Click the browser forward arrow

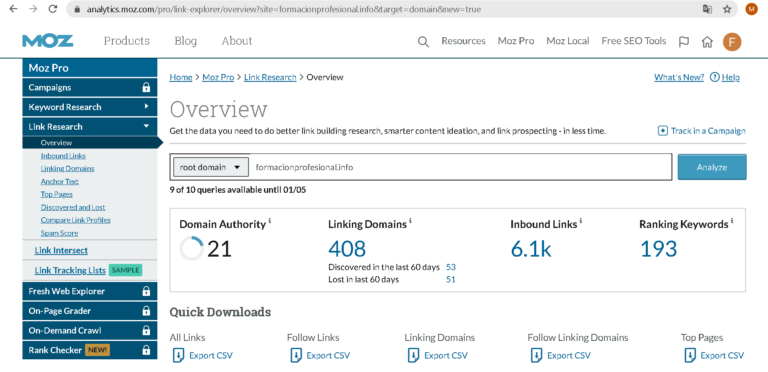point(33,9)
